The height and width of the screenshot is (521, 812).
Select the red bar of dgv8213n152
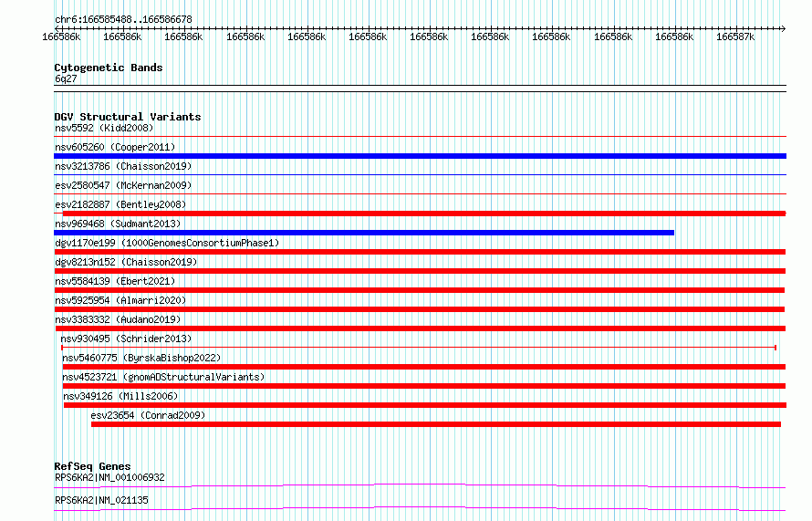coord(420,271)
